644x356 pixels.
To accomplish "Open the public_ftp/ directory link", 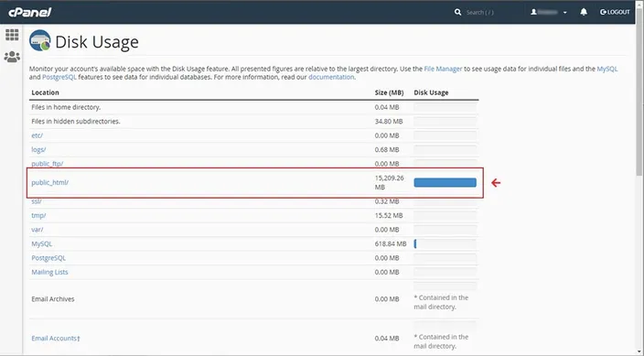I will 48,164.
